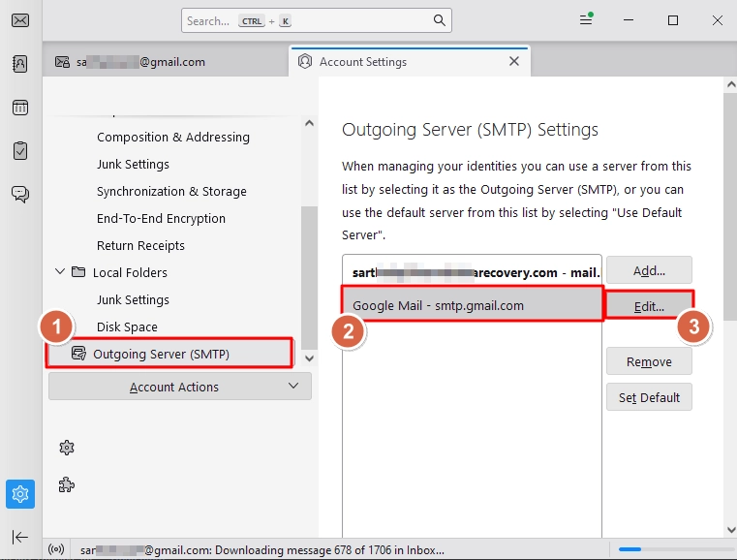Open Add-ons and Themes puzzle icon
This screenshot has height=560, width=737.
67,484
